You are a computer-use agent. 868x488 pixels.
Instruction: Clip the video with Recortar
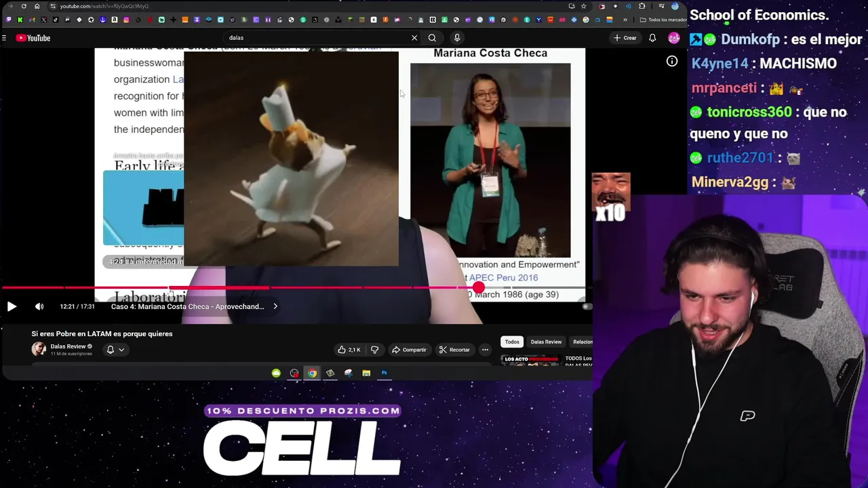pos(454,350)
